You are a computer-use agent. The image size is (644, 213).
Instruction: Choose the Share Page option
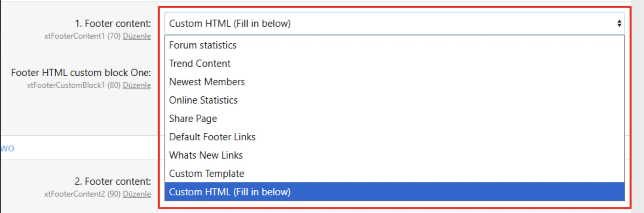tap(193, 119)
